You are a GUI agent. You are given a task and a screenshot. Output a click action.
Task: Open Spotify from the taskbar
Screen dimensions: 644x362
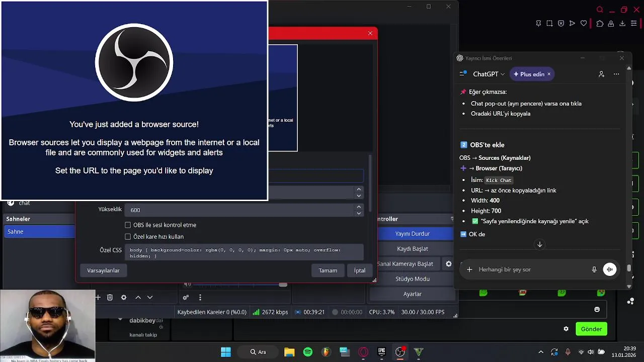[308, 352]
